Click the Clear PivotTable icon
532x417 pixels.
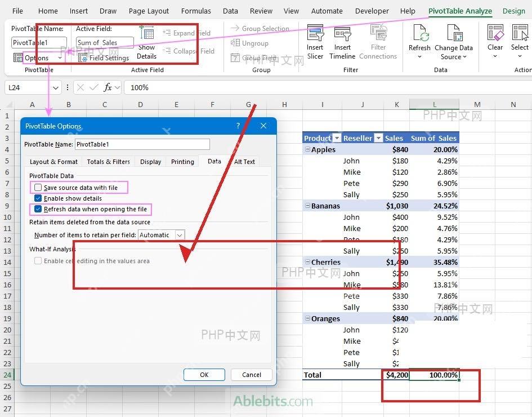point(495,33)
